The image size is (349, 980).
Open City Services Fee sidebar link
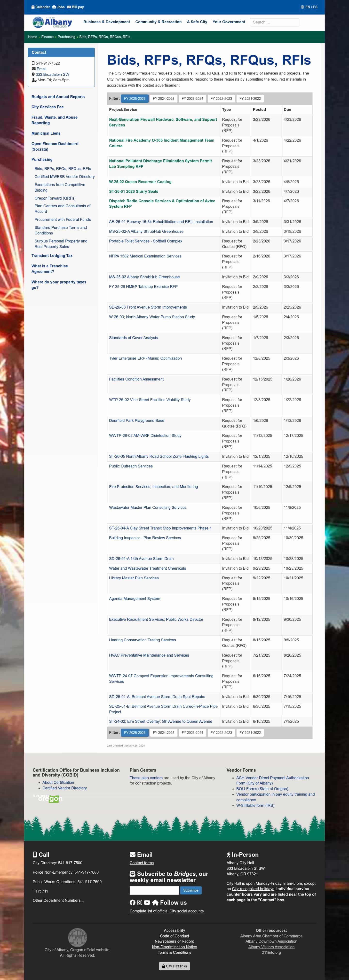click(x=48, y=107)
